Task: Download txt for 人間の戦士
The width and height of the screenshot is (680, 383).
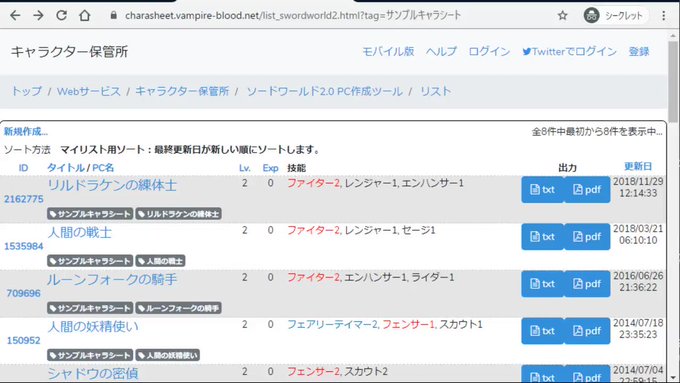Action: (x=543, y=237)
